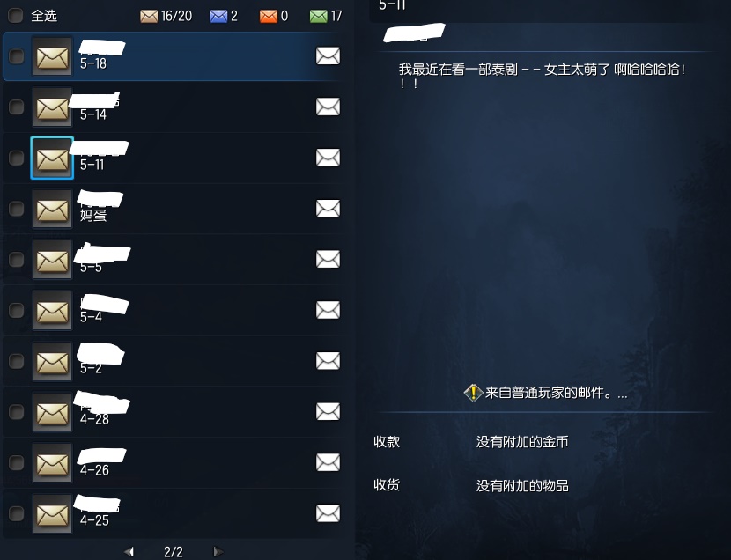Image resolution: width=731 pixels, height=560 pixels.
Task: Check the box beside mail 5-2
Action: 17,361
